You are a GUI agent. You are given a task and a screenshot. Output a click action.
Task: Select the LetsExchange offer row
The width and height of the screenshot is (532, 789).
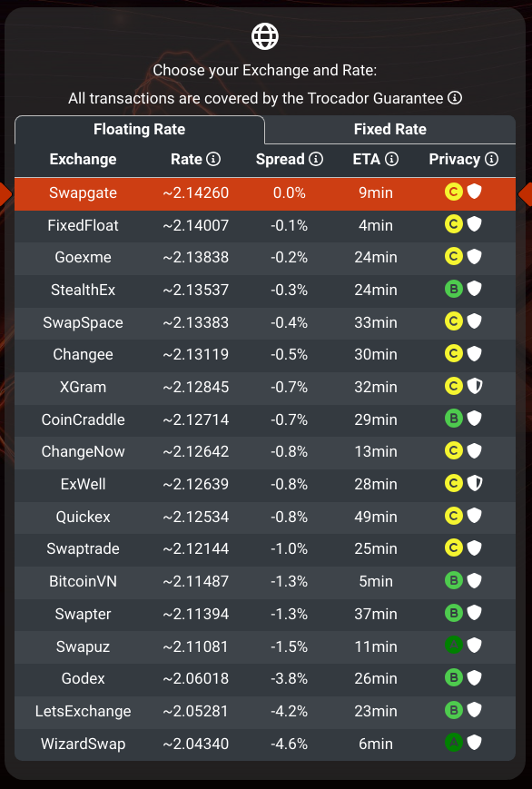265,711
